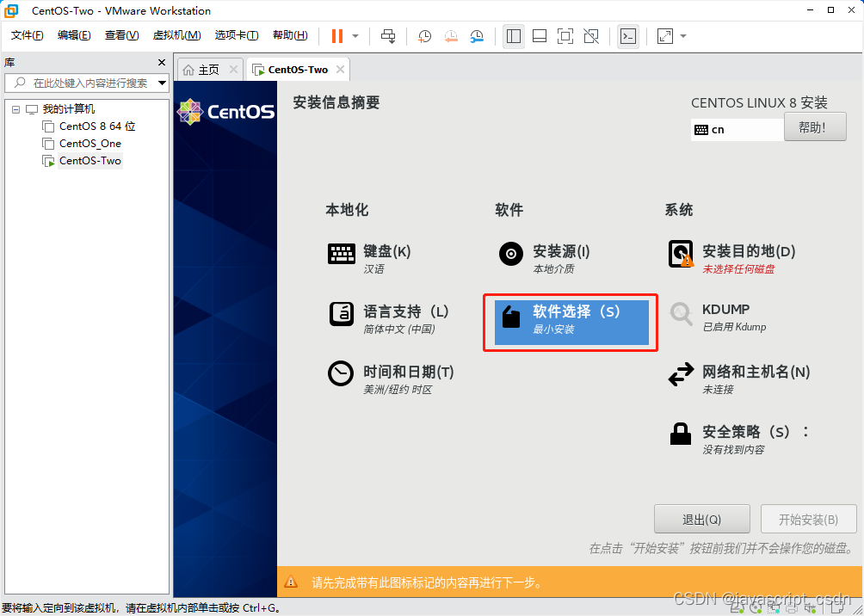This screenshot has height=616, width=864.
Task: Toggle the console view icon
Action: (628, 36)
